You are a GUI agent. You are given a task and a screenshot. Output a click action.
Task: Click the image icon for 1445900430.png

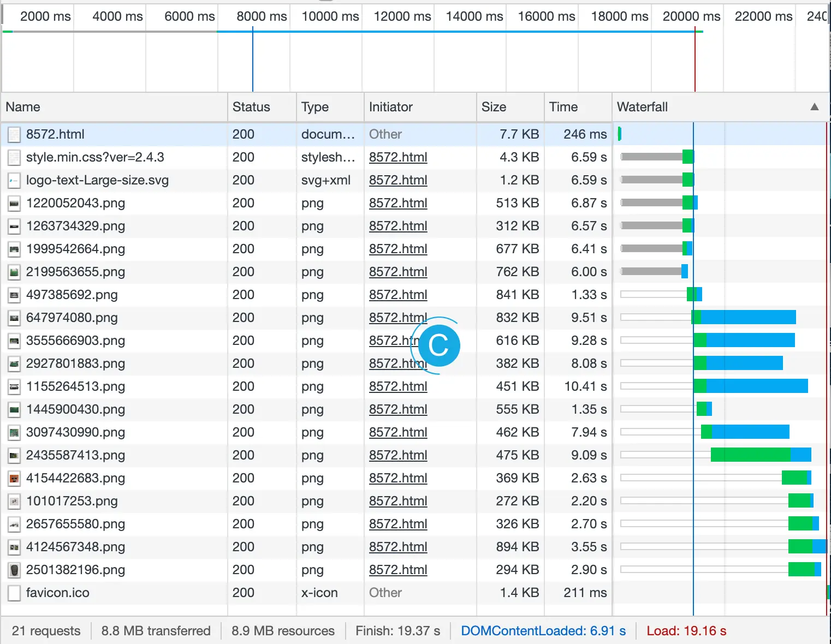tap(14, 409)
